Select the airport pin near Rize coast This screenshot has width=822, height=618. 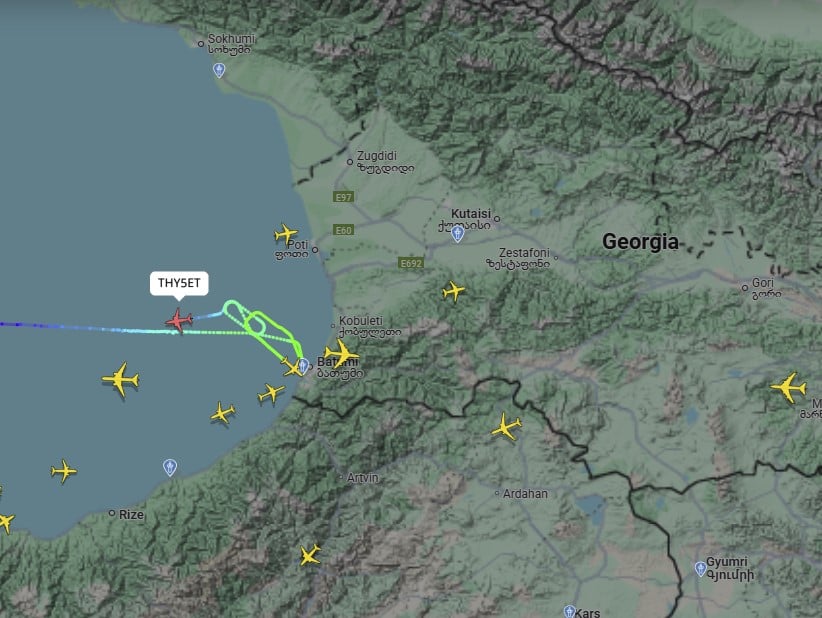click(x=170, y=467)
